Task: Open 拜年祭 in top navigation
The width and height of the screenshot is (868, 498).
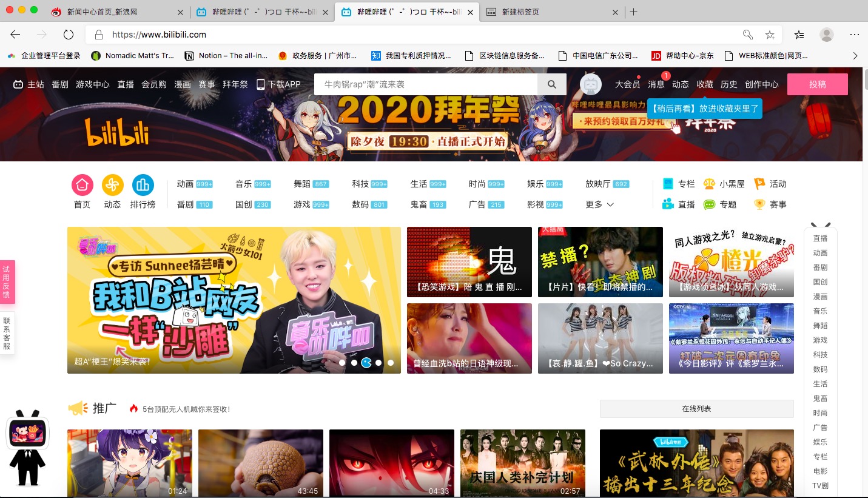Action: click(235, 84)
